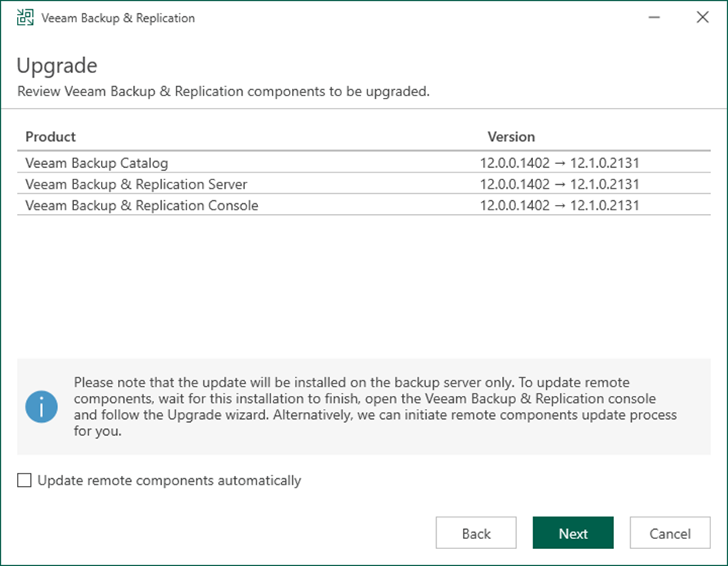The image size is (728, 566).
Task: Click the Version column header
Action: pos(511,137)
